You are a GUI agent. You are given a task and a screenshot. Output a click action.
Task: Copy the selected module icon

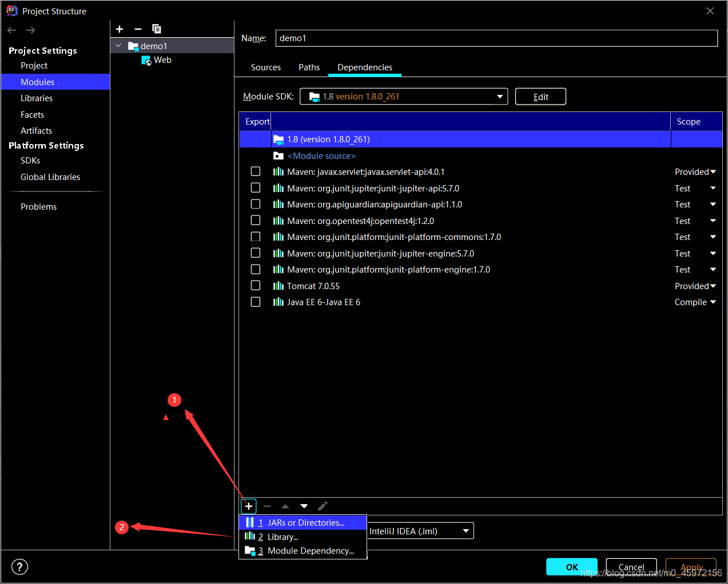(157, 29)
